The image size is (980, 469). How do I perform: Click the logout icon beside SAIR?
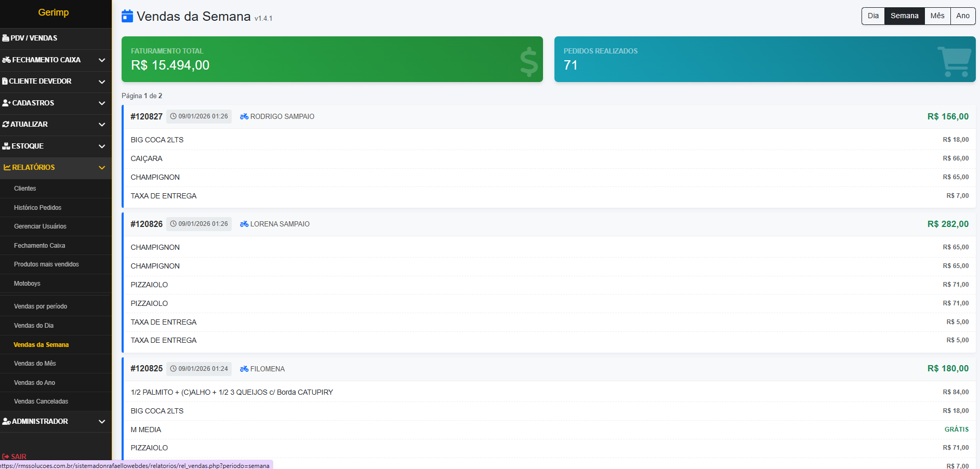(6, 457)
